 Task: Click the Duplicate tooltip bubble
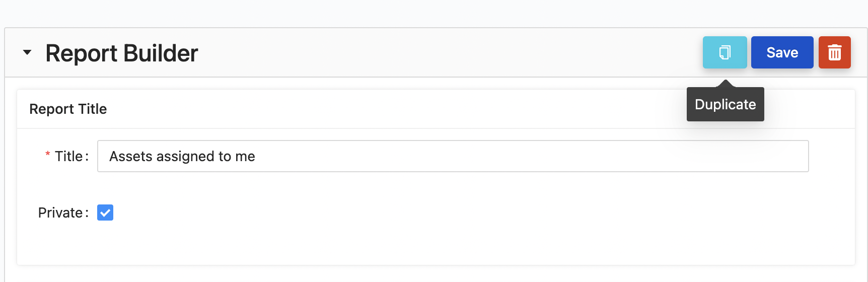(x=725, y=105)
